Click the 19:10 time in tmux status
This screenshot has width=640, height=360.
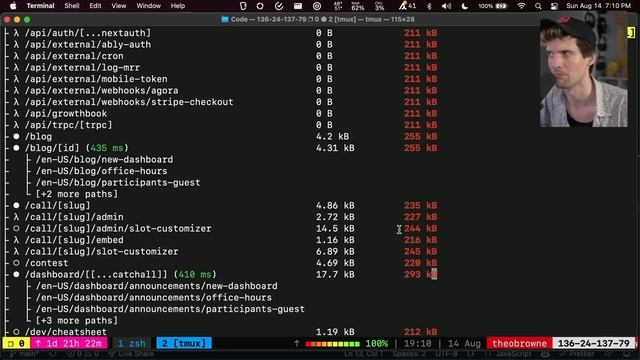[417, 343]
